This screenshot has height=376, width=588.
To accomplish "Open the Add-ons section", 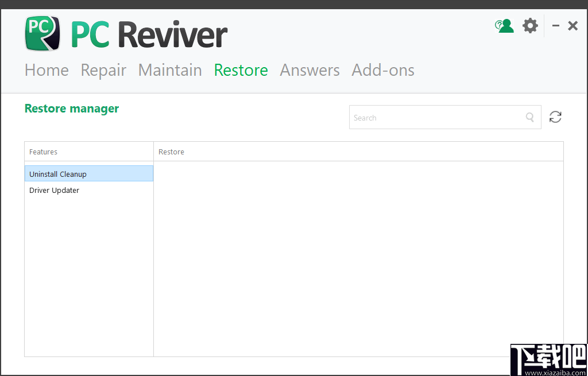I will 382,69.
